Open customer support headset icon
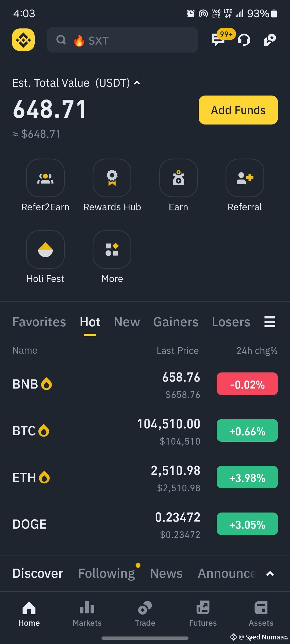This screenshot has width=290, height=644. point(244,40)
